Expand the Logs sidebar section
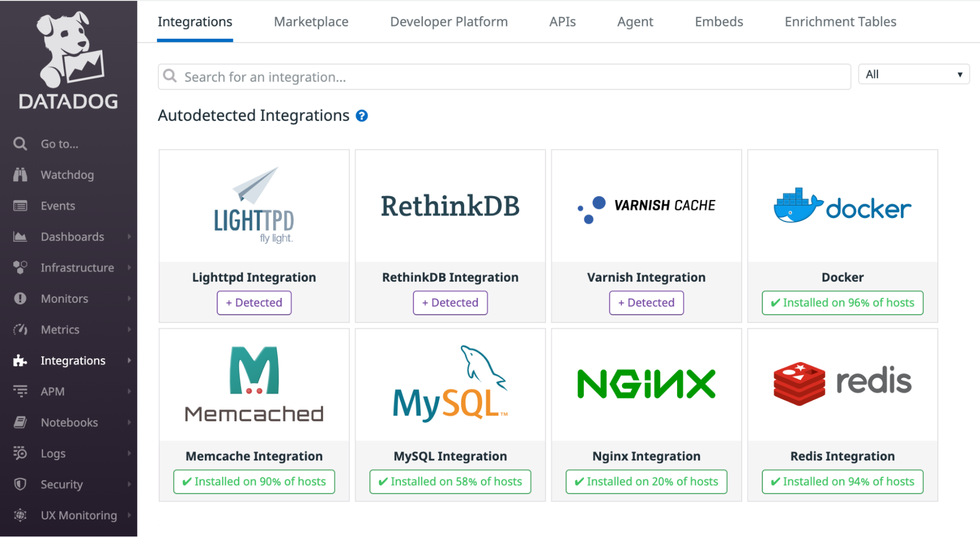 pos(129,453)
